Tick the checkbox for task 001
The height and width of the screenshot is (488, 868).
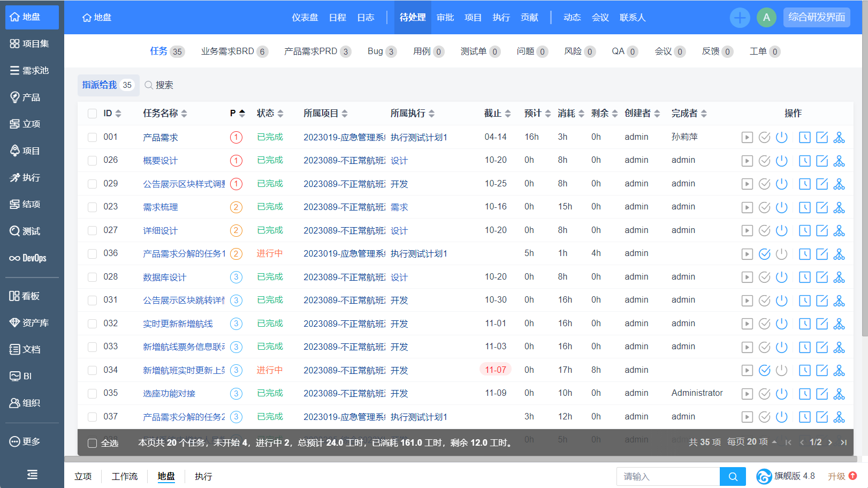tap(93, 138)
